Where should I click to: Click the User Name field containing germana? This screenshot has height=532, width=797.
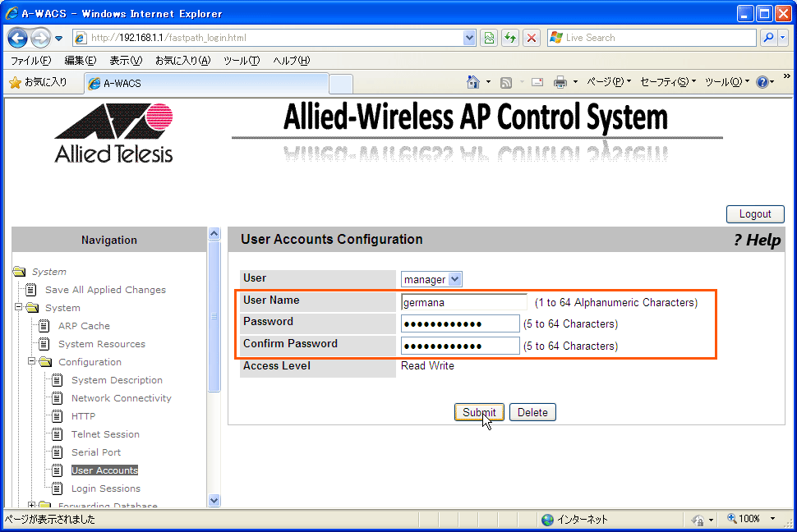[x=463, y=302]
